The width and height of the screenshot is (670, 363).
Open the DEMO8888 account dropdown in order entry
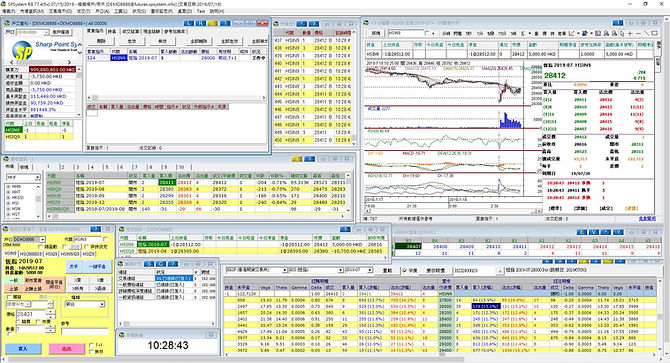pyautogui.click(x=42, y=240)
